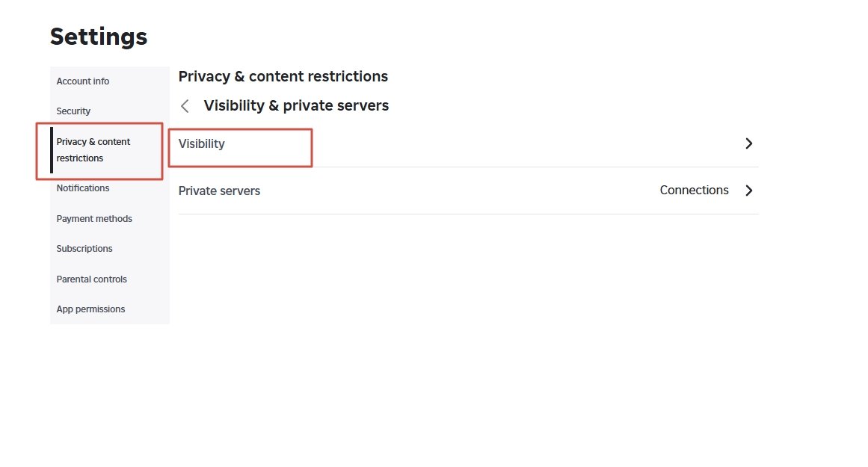Click the Visibility & private servers subheading
868x467 pixels.
(x=296, y=105)
